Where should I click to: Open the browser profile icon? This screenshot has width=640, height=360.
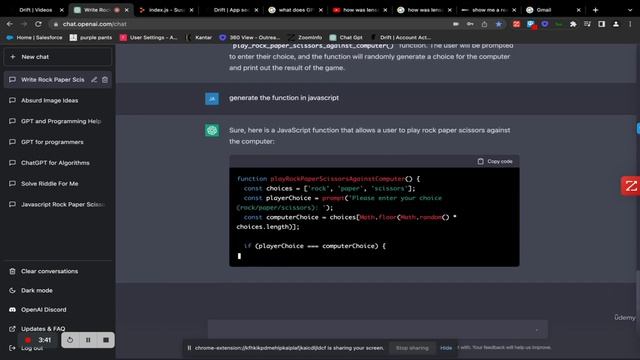click(x=616, y=24)
